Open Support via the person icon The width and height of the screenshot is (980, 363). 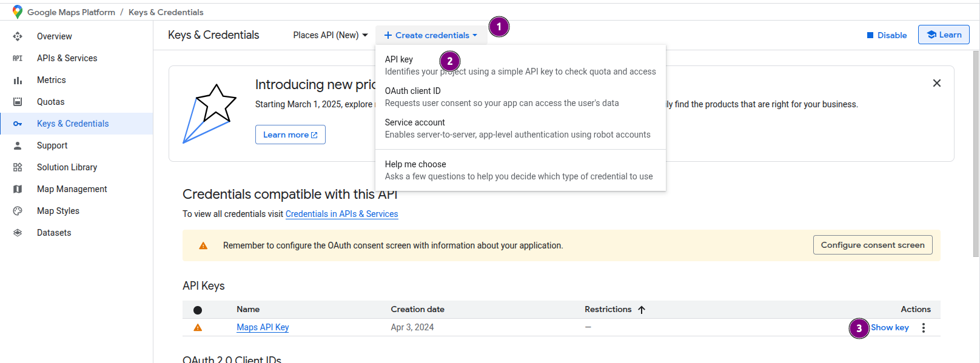18,145
